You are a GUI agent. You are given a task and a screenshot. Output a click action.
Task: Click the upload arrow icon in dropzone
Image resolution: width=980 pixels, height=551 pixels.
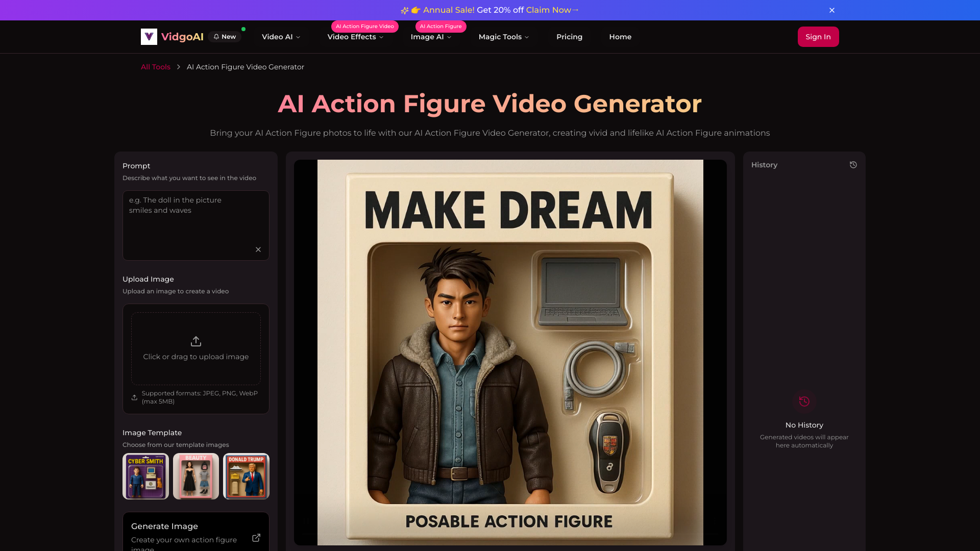click(x=196, y=341)
